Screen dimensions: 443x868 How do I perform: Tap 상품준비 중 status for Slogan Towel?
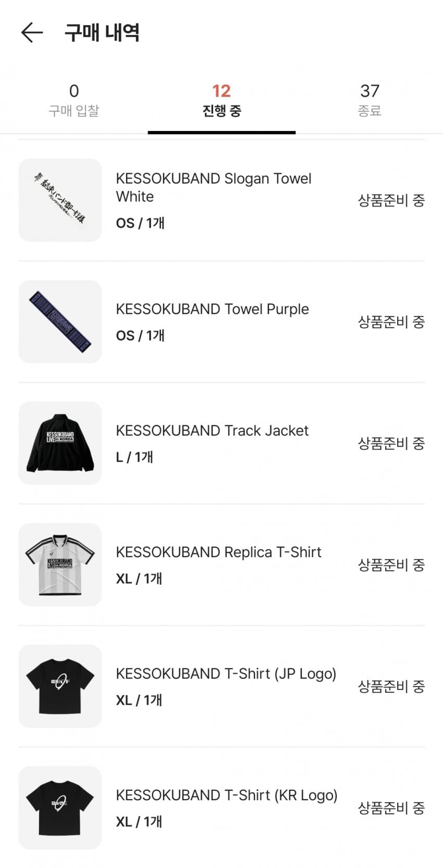(x=391, y=200)
